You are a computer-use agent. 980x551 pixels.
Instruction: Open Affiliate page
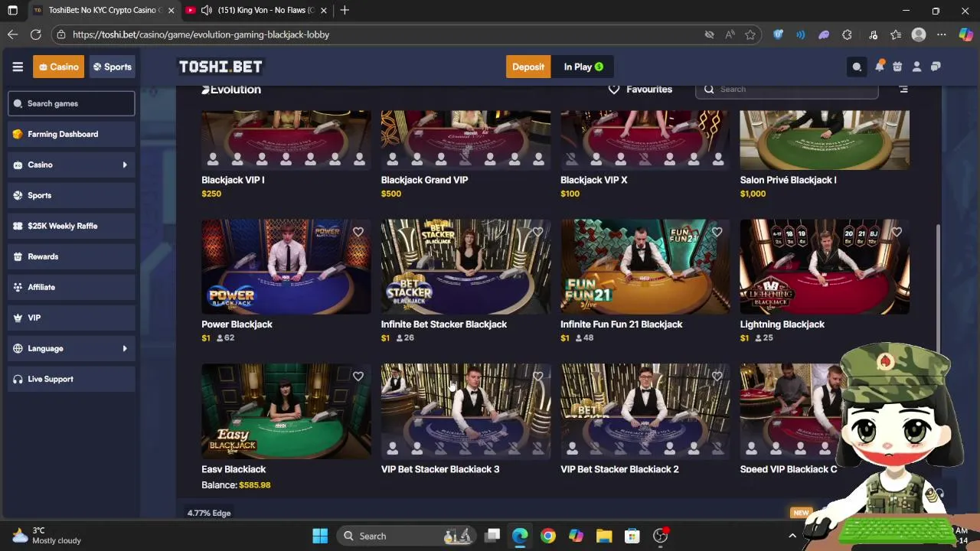71,287
